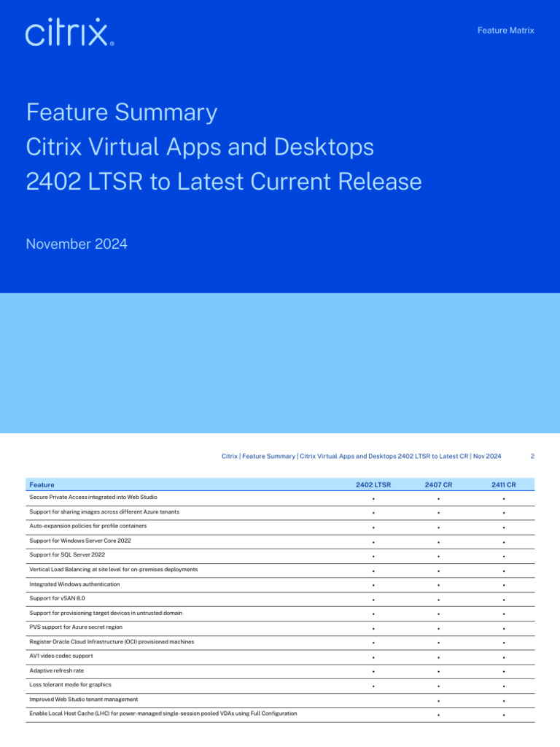
Task: Click 'Integrated Windows authentication' row
Action: (280, 584)
